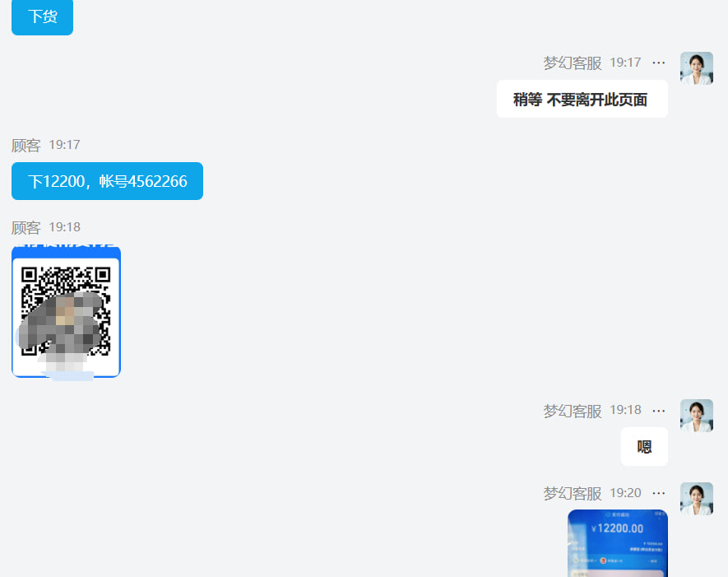
Task: Click the 19:17 timestamp of the agent message
Action: tap(625, 63)
